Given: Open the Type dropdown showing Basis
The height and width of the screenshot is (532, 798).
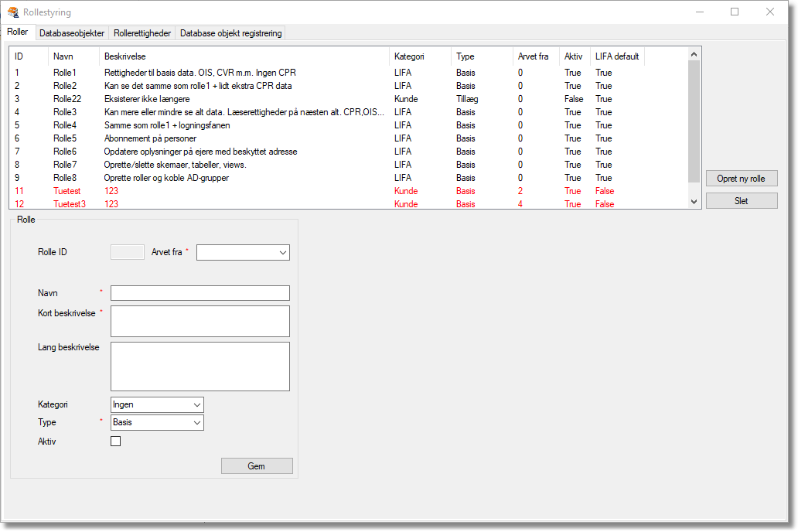Looking at the screenshot, I should coord(157,422).
